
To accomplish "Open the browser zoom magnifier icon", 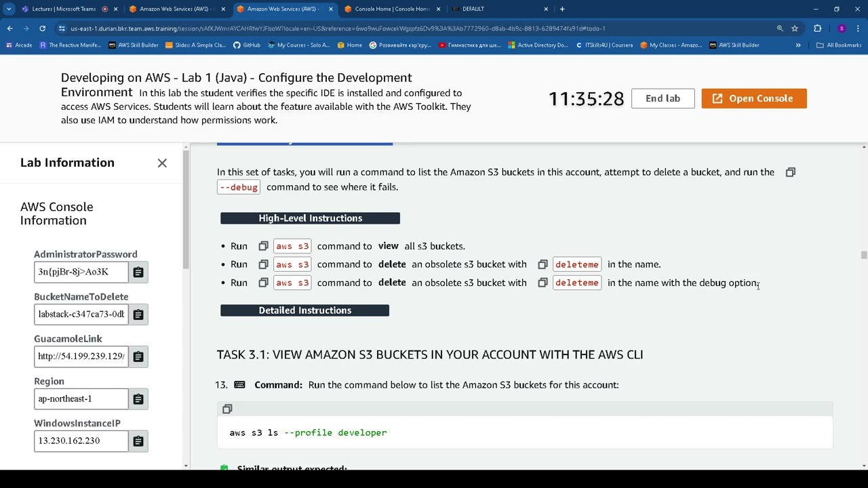I will tap(780, 28).
